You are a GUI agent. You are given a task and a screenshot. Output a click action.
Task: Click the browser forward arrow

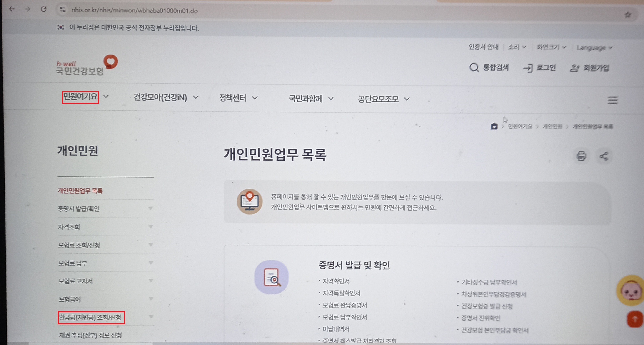point(27,9)
